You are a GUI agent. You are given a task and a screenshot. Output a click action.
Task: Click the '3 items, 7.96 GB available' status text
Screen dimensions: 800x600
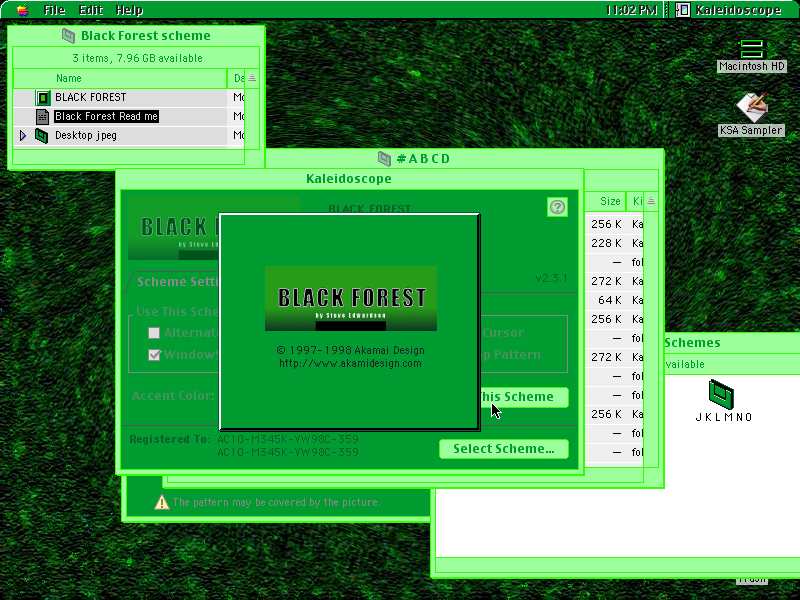pyautogui.click(x=137, y=58)
